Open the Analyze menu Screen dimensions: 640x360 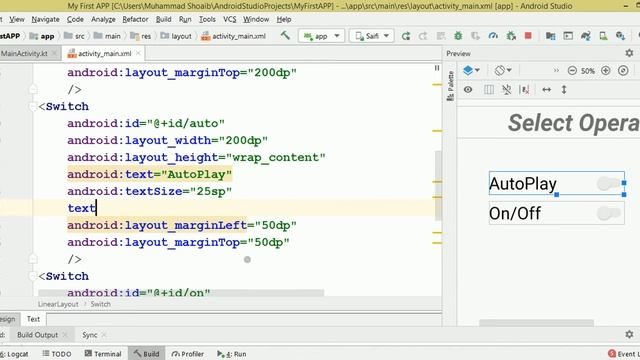103,19
